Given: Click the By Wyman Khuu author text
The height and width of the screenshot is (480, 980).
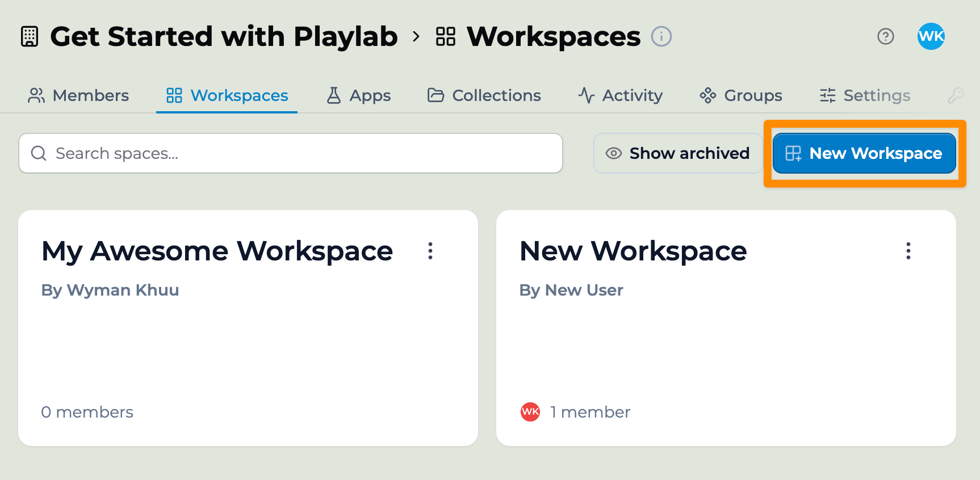Looking at the screenshot, I should point(110,290).
